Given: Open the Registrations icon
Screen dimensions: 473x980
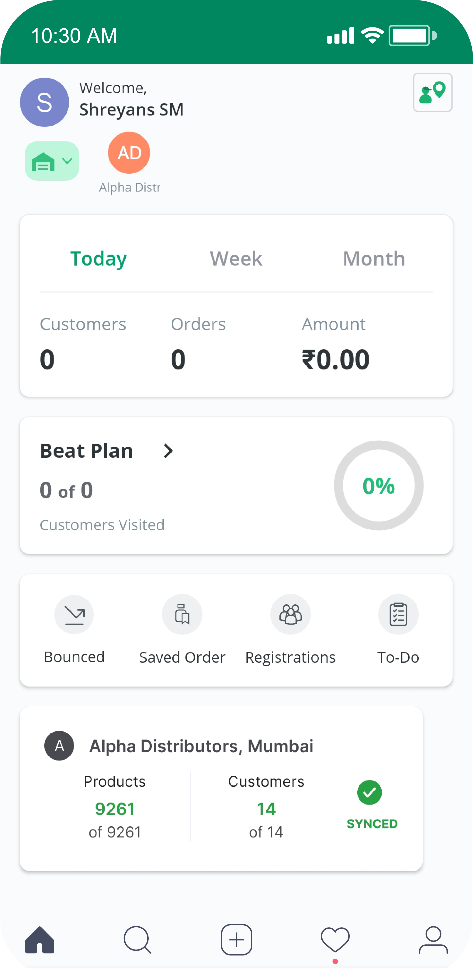Looking at the screenshot, I should (290, 614).
